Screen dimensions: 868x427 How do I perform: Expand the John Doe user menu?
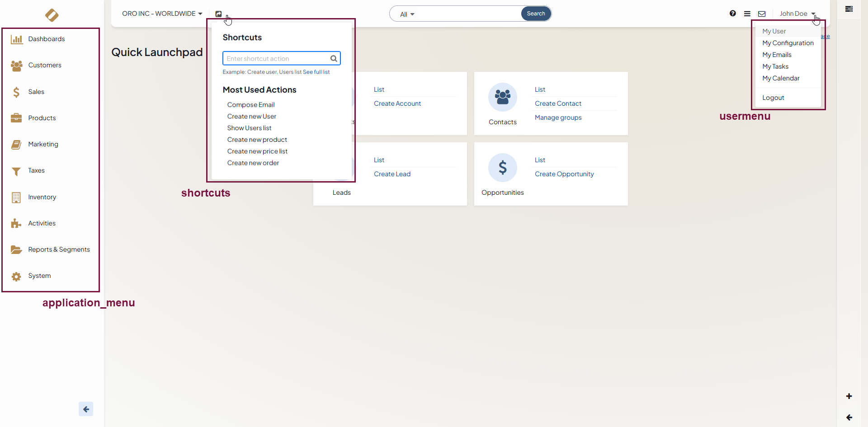click(797, 14)
